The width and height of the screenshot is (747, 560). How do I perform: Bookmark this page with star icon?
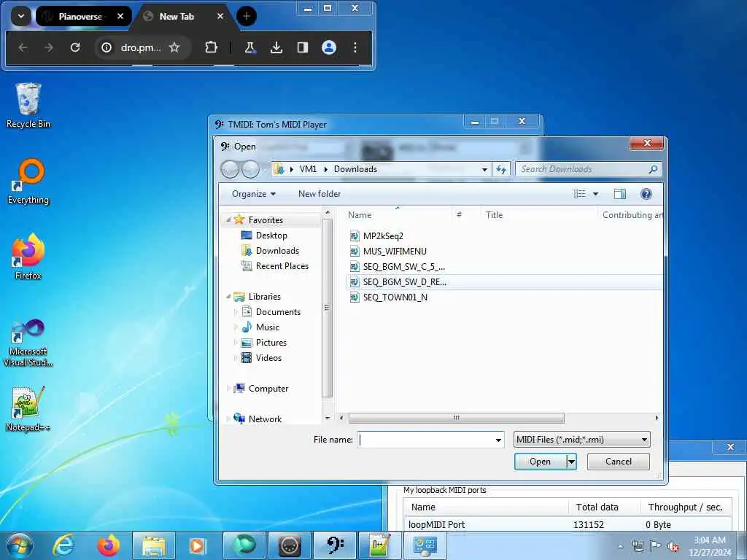(x=174, y=47)
